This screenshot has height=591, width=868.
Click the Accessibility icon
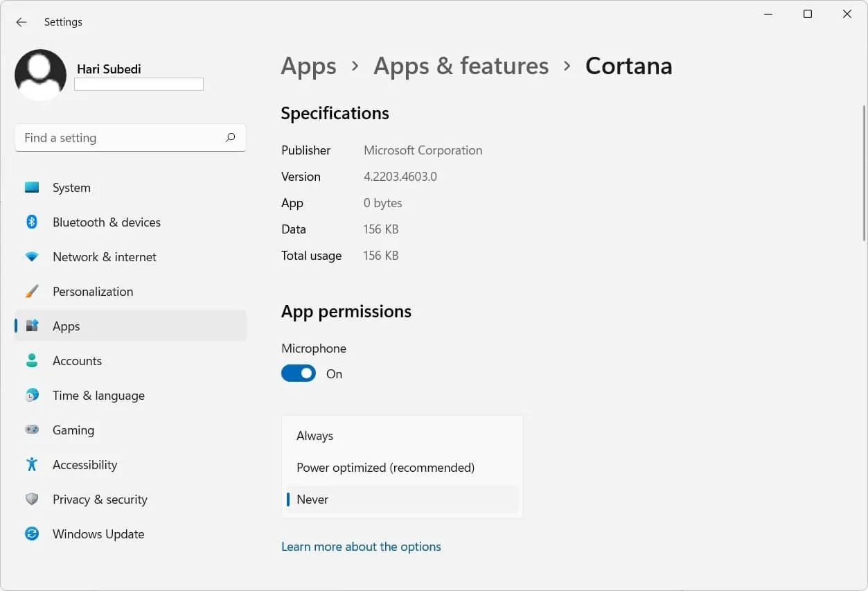[32, 464]
